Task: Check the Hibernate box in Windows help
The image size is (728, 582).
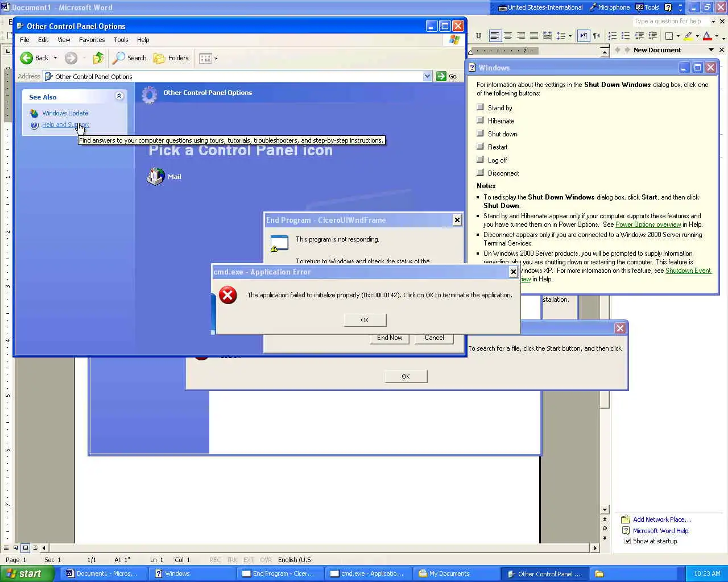Action: 480,120
